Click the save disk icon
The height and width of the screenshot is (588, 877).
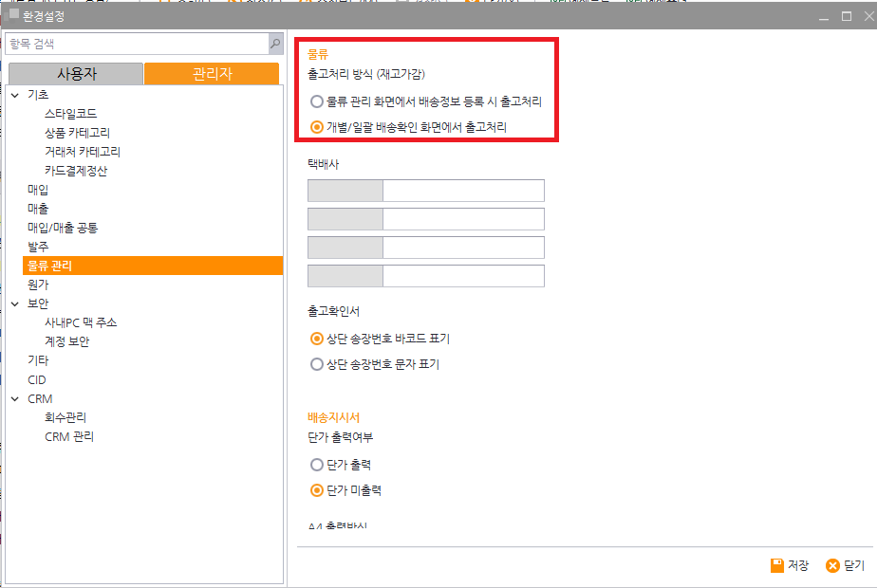[776, 565]
